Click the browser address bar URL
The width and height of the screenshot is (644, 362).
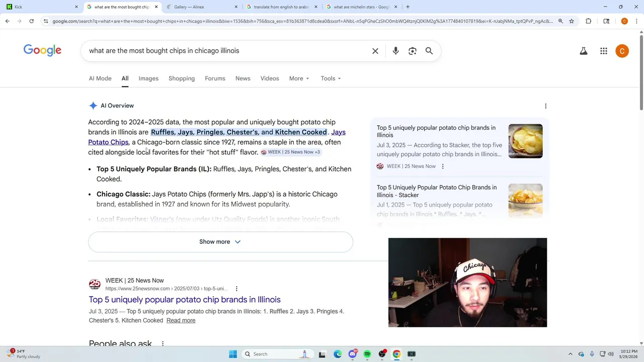[302, 21]
